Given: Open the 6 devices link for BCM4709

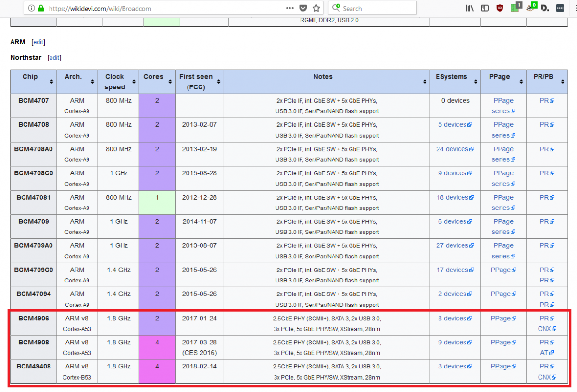Looking at the screenshot, I should [455, 221].
